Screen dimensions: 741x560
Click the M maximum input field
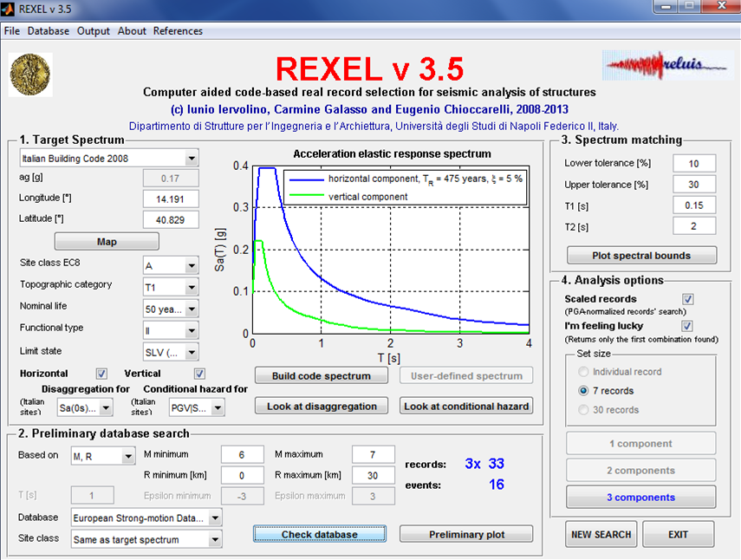373,454
